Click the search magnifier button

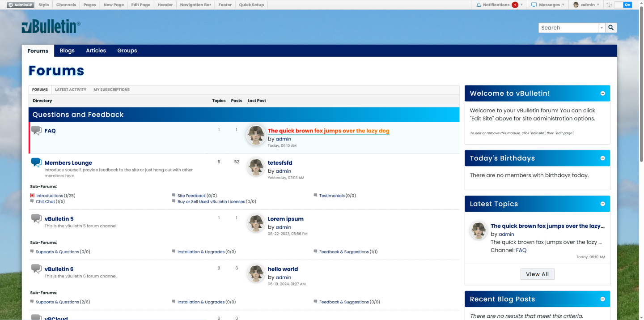(611, 28)
